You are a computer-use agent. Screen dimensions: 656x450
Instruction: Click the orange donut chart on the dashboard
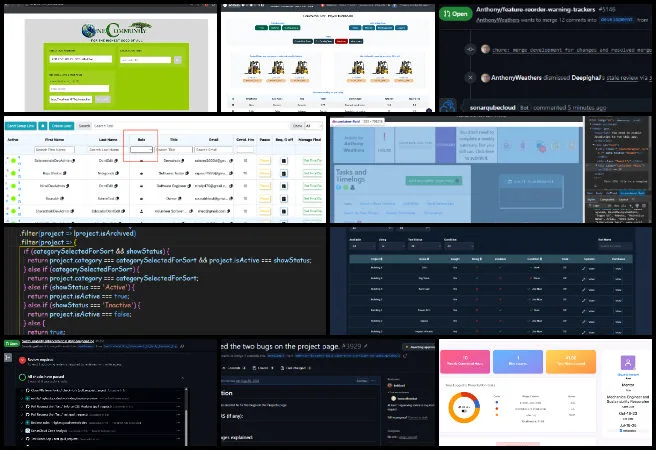[464, 408]
